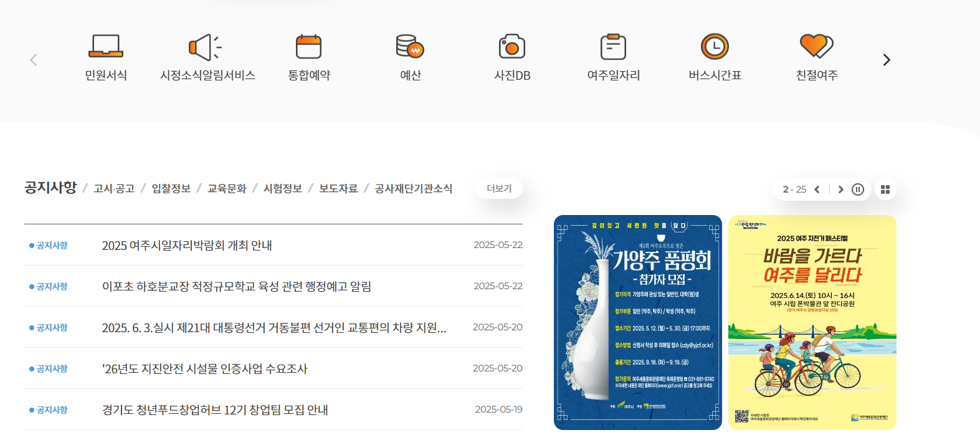Click date 2025-05-19 on 청년푸드창업허브 row
The height and width of the screenshot is (440, 980).
pyautogui.click(x=499, y=409)
